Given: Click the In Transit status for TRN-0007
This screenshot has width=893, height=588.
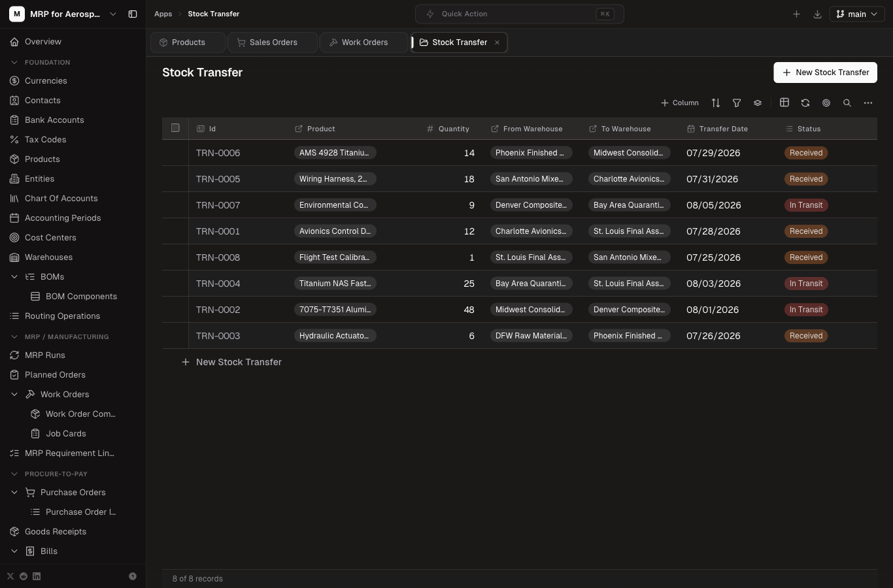Looking at the screenshot, I should point(806,205).
